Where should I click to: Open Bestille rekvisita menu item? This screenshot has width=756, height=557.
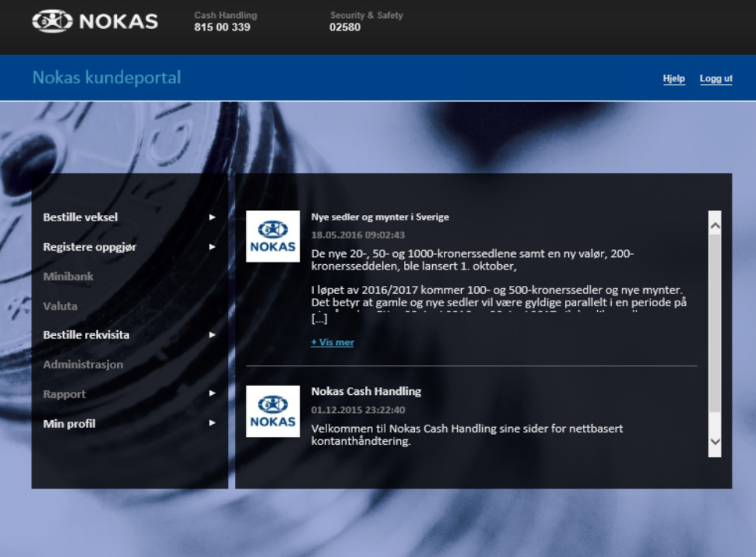[86, 335]
